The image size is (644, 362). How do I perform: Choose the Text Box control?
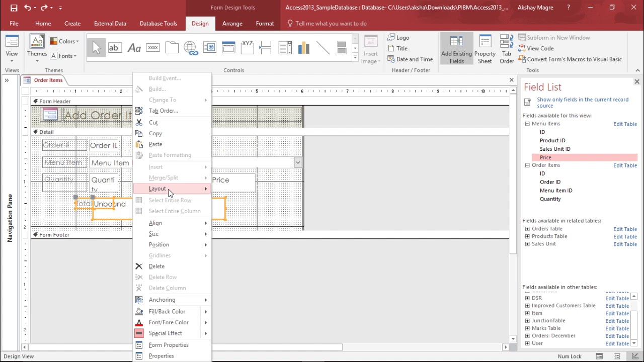click(115, 48)
